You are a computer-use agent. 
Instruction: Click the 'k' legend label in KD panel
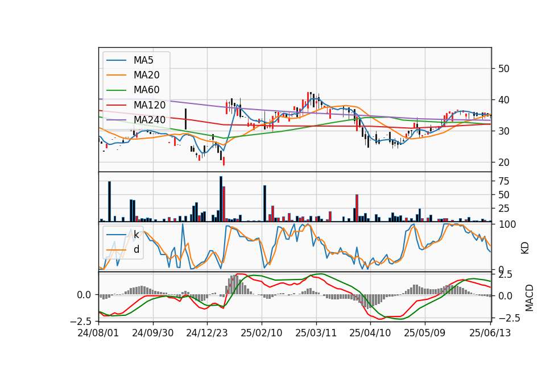[x=136, y=235]
